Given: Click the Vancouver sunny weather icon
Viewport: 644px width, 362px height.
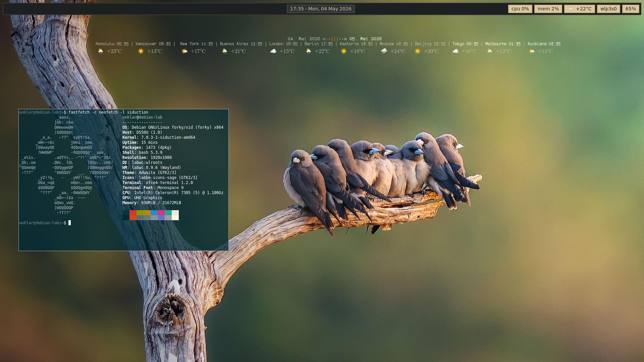Looking at the screenshot, I should click(141, 51).
